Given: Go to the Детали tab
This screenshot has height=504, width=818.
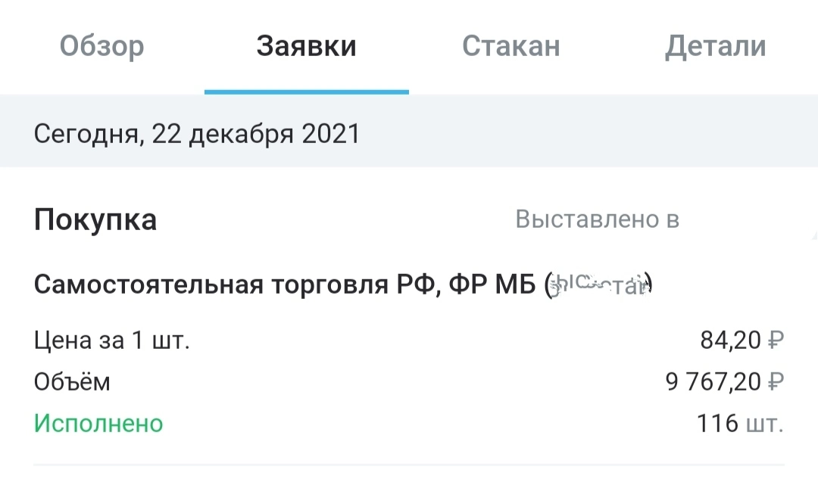Looking at the screenshot, I should point(715,47).
